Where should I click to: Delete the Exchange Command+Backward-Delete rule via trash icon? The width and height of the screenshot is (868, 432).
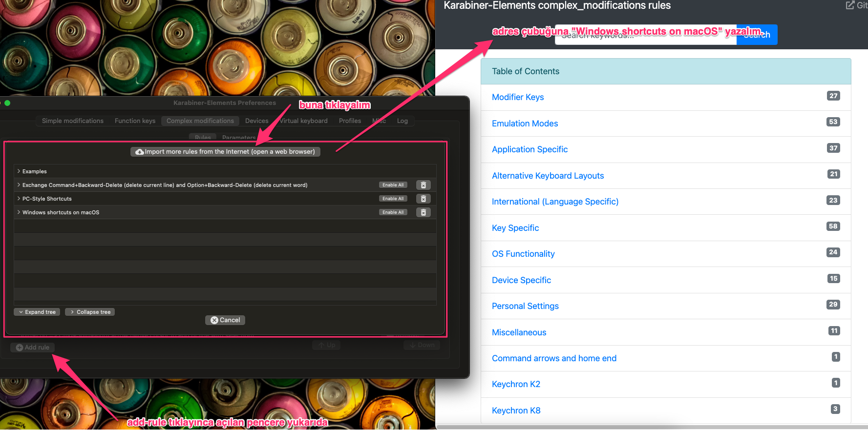pyautogui.click(x=423, y=185)
